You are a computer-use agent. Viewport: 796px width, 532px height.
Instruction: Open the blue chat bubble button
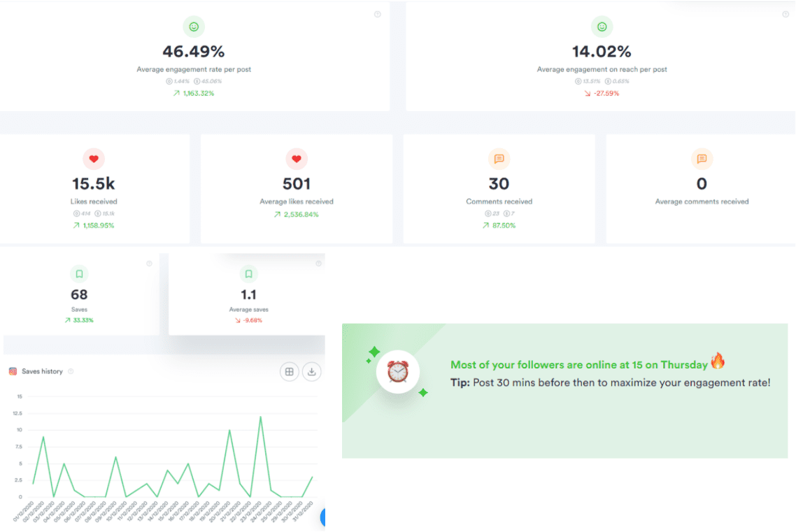click(323, 517)
